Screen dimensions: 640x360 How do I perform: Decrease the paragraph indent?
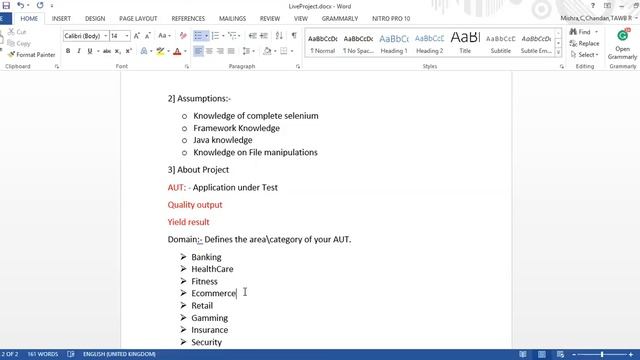coord(253,36)
